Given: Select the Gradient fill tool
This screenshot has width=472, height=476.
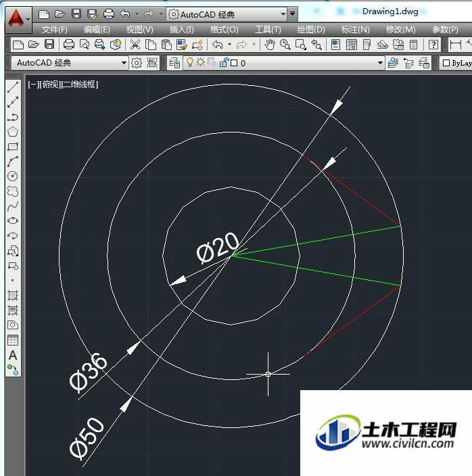Looking at the screenshot, I should (13, 310).
